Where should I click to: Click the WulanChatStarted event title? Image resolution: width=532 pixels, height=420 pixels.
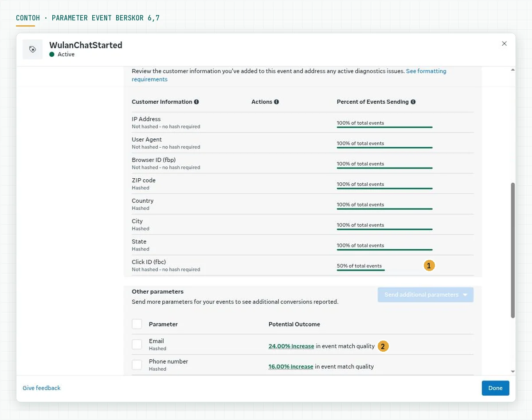[x=86, y=45]
